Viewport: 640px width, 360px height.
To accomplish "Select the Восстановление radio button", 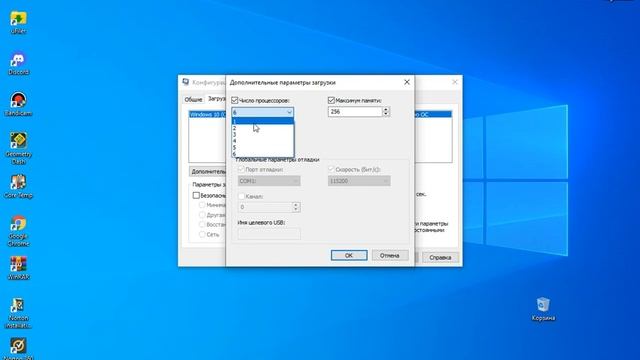I will 202,224.
